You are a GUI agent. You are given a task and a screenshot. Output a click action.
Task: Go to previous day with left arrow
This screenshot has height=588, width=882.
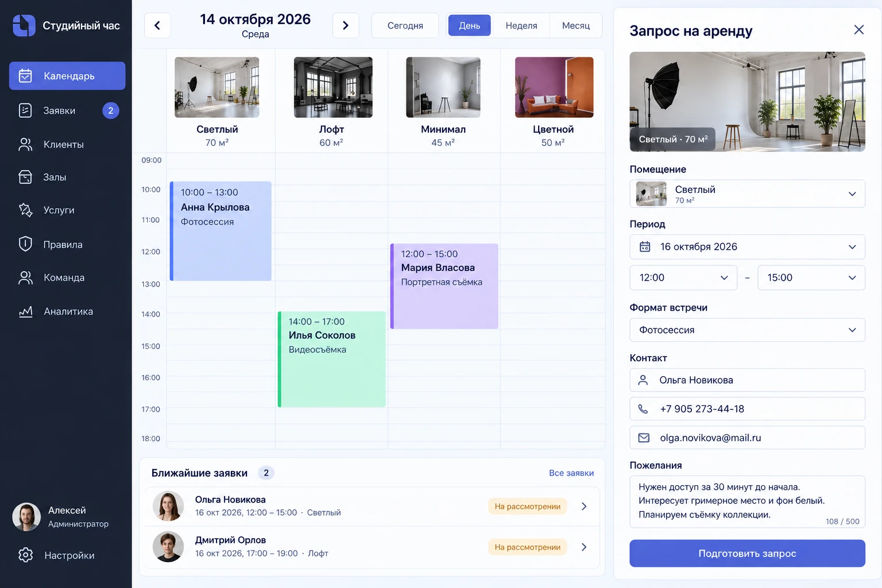157,25
